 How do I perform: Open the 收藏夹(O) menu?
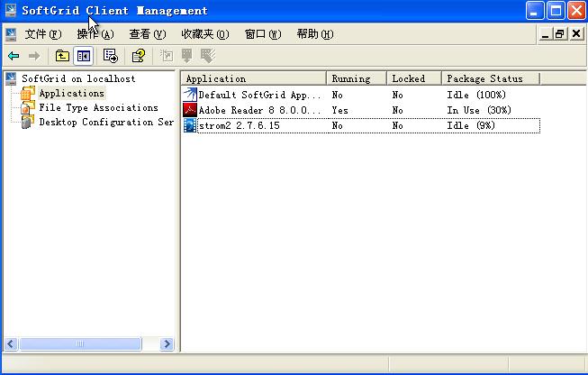tap(204, 34)
